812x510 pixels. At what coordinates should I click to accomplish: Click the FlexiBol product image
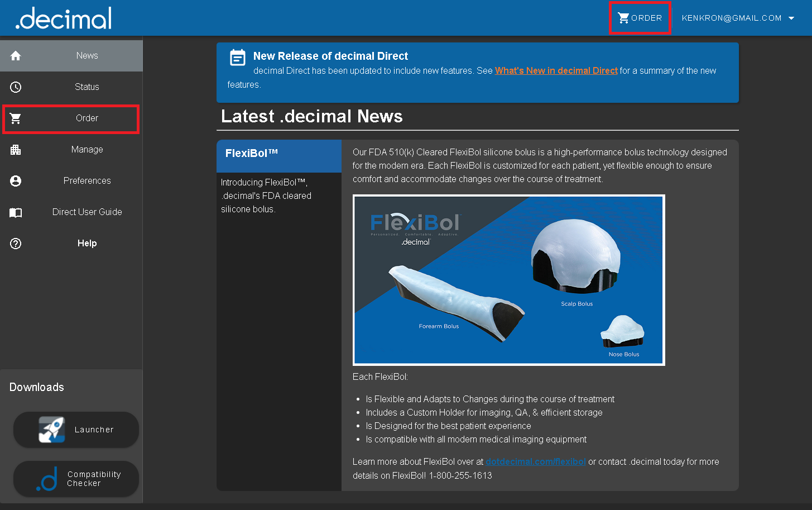[508, 280]
